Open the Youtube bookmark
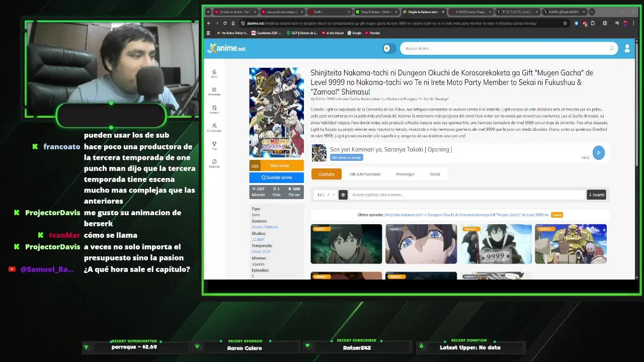Screen dimensions: 644x362 click(373, 33)
